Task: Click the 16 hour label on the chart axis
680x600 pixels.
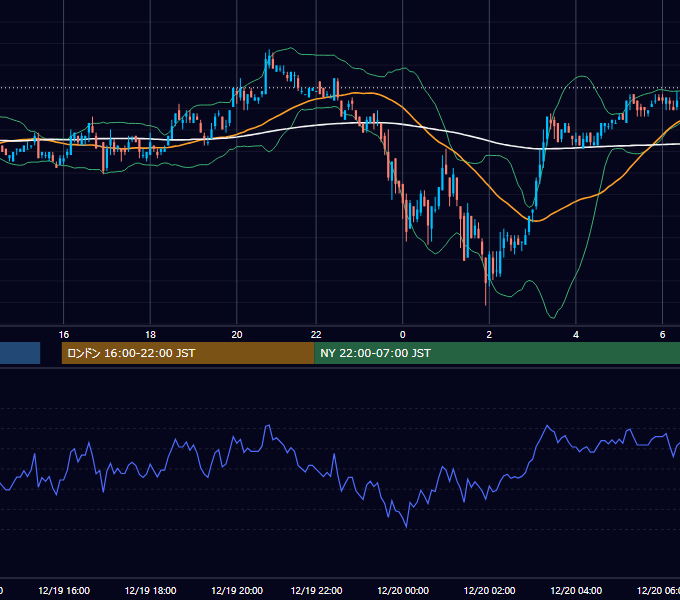Action: coord(64,335)
